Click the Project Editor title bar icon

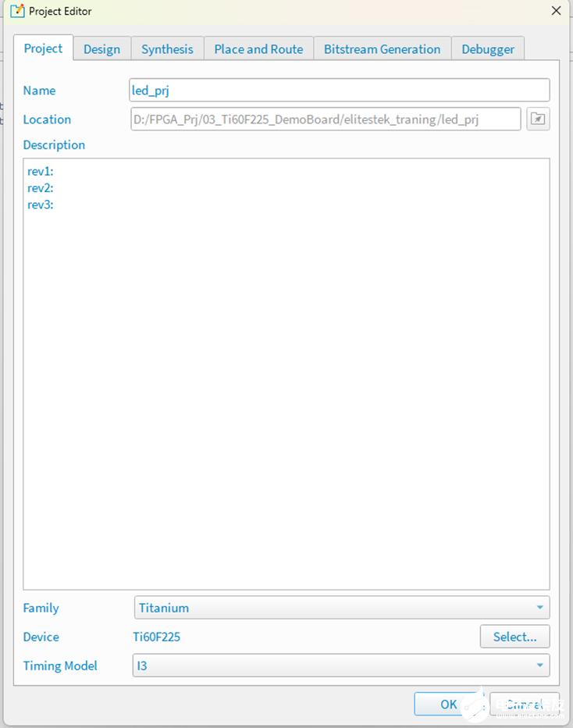(16, 11)
